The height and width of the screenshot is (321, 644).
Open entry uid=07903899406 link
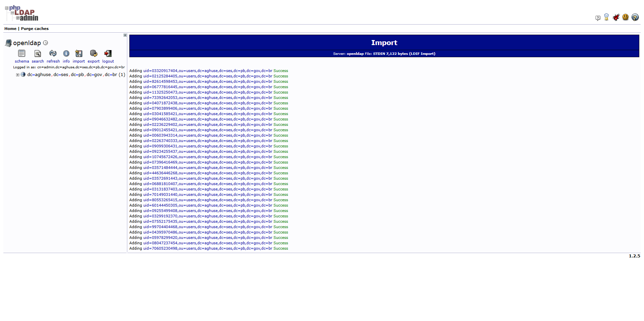point(208,108)
